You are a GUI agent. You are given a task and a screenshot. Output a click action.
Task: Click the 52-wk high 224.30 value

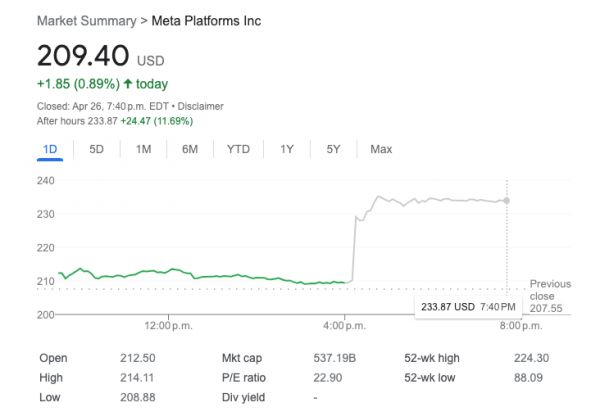point(540,358)
